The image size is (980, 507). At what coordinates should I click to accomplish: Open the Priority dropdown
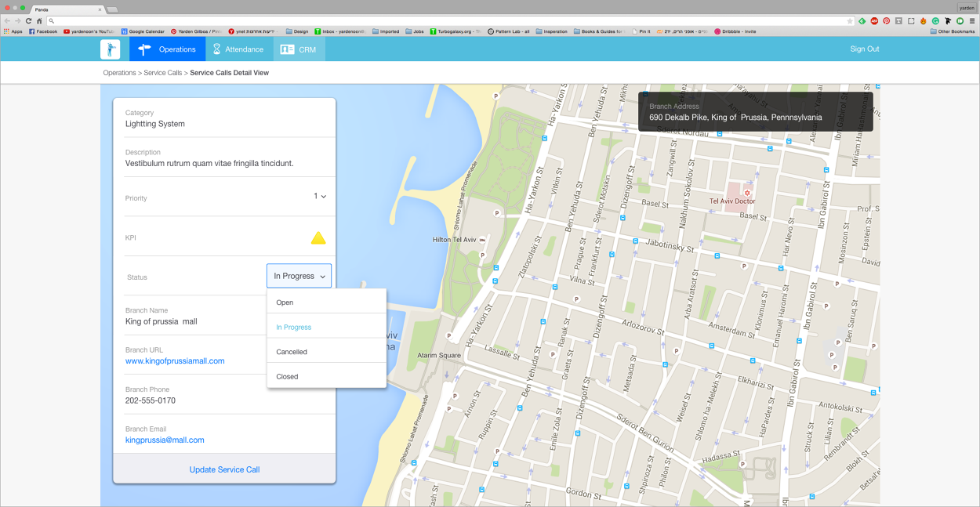[320, 196]
